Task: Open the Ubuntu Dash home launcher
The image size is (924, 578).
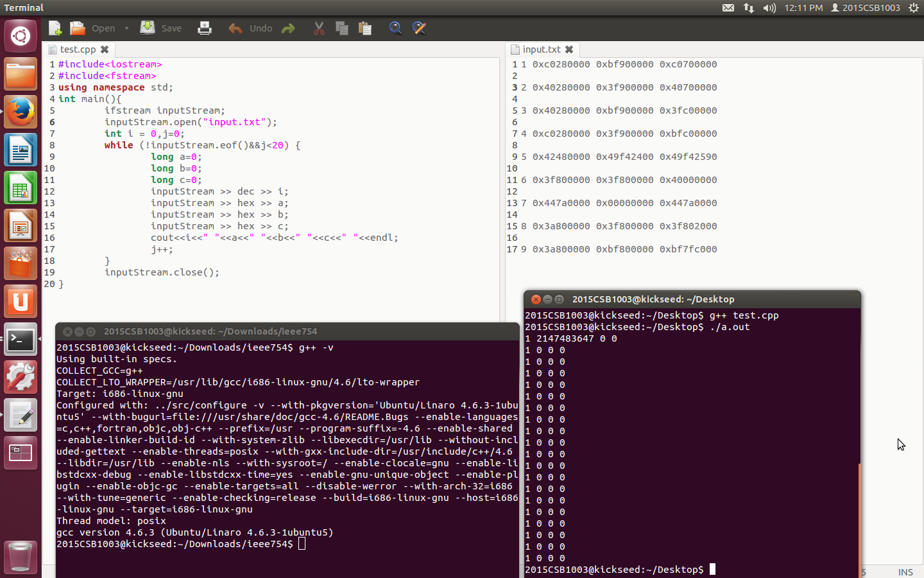Action: 21,35
